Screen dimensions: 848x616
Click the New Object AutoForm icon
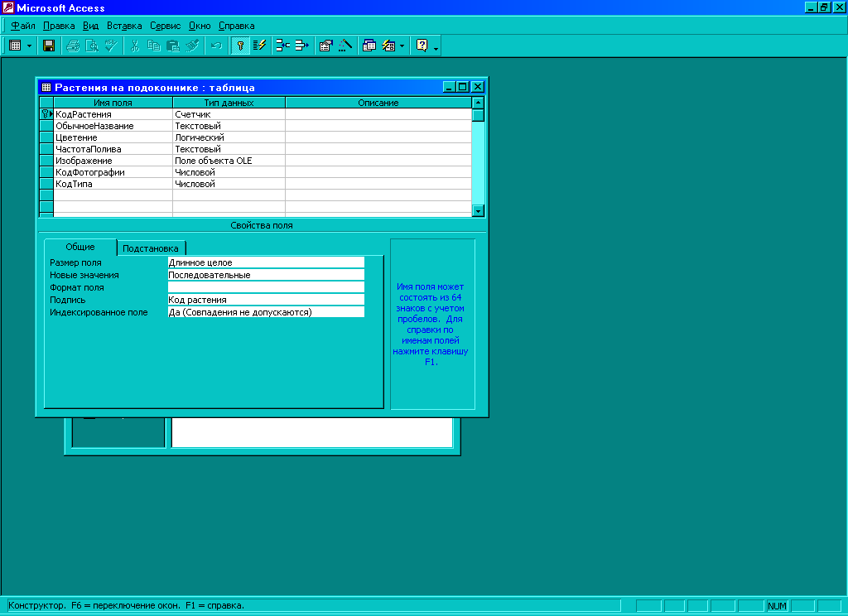388,46
